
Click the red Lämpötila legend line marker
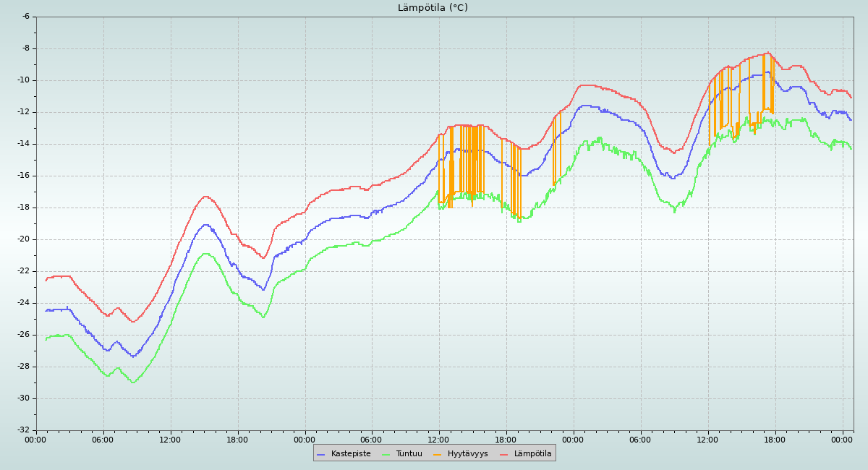(x=504, y=454)
